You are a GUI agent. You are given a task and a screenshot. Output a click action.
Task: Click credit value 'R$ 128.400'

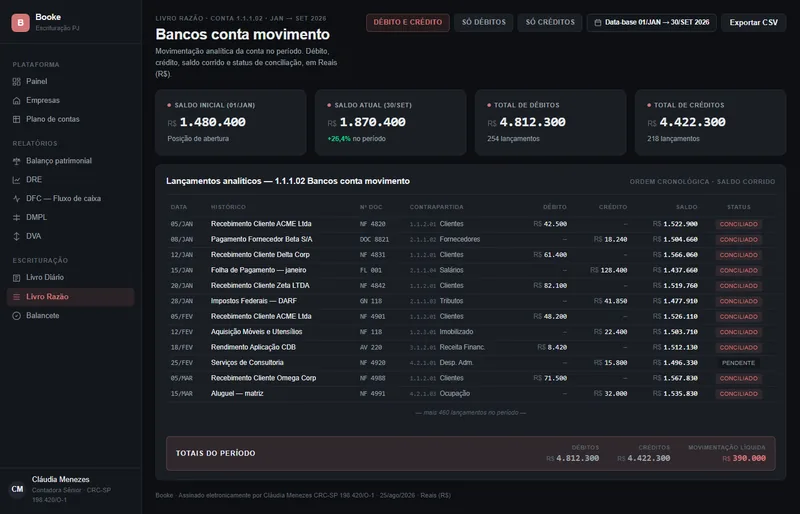click(609, 270)
